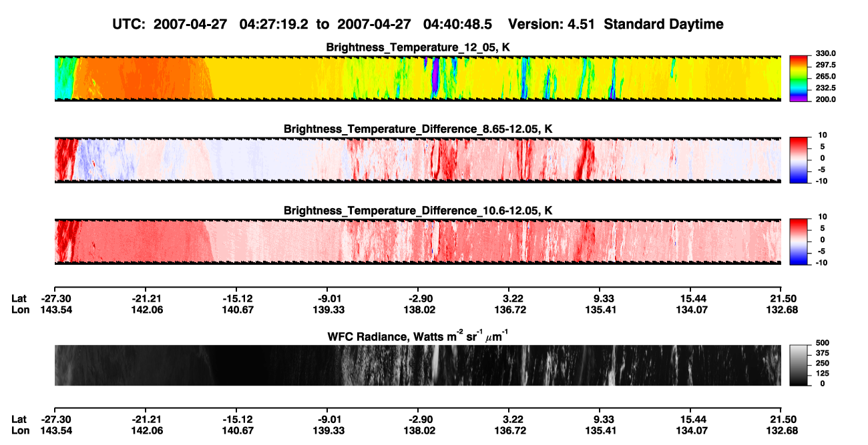Image resolution: width=868 pixels, height=445 pixels.
Task: Click the Lat label on the axis above WFC panel
Action: pyautogui.click(x=19, y=298)
